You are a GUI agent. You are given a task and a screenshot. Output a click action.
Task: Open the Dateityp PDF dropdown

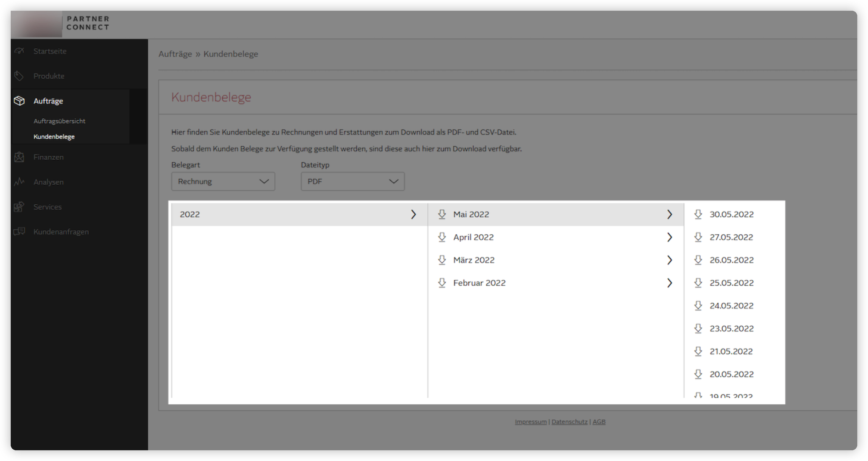[x=352, y=181]
